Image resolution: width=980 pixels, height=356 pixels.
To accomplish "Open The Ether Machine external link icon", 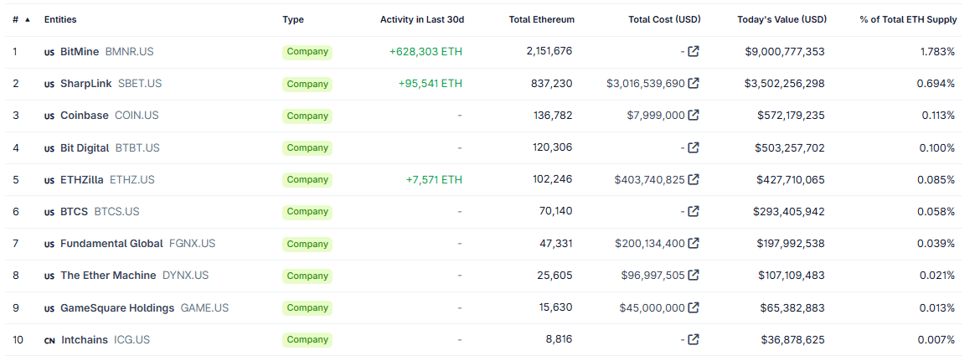I will [x=694, y=276].
